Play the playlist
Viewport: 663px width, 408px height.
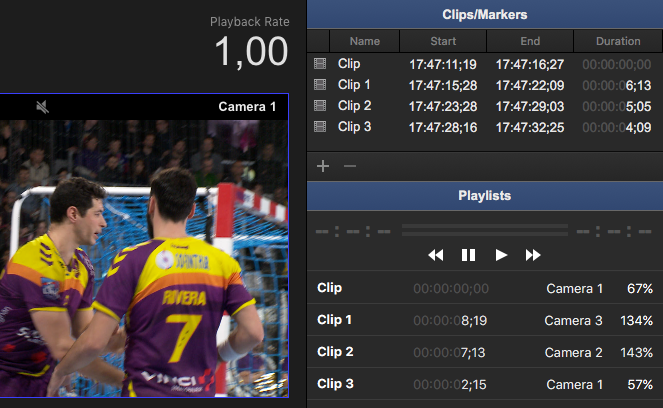501,255
